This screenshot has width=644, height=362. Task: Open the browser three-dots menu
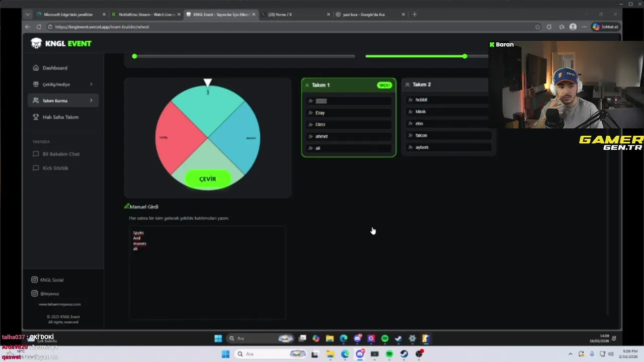pyautogui.click(x=584, y=27)
